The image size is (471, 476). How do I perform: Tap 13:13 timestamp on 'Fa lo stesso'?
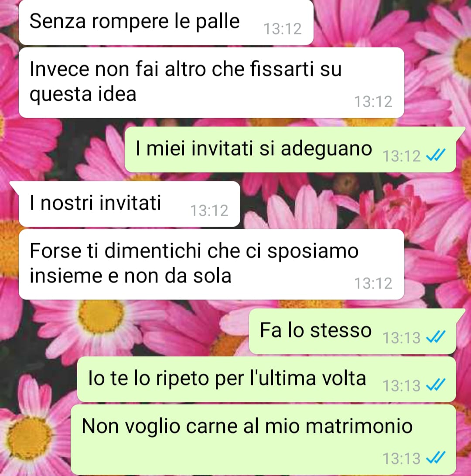pos(402,338)
